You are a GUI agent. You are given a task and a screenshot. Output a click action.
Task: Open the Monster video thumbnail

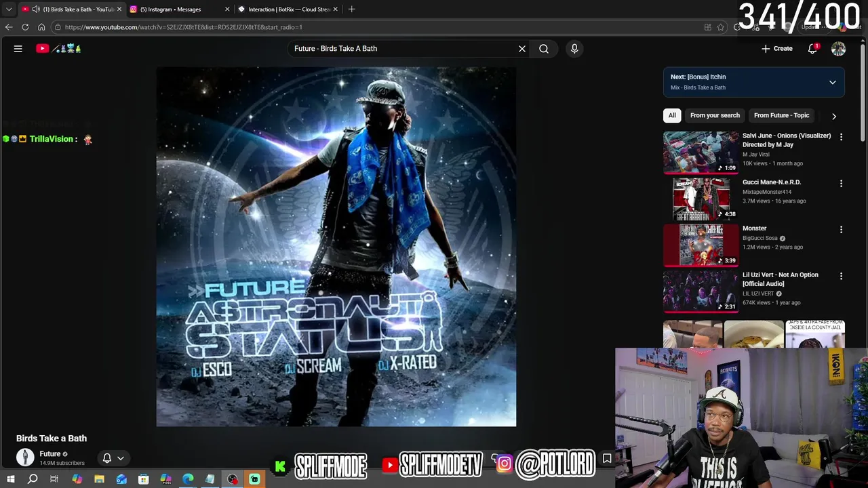tap(701, 245)
